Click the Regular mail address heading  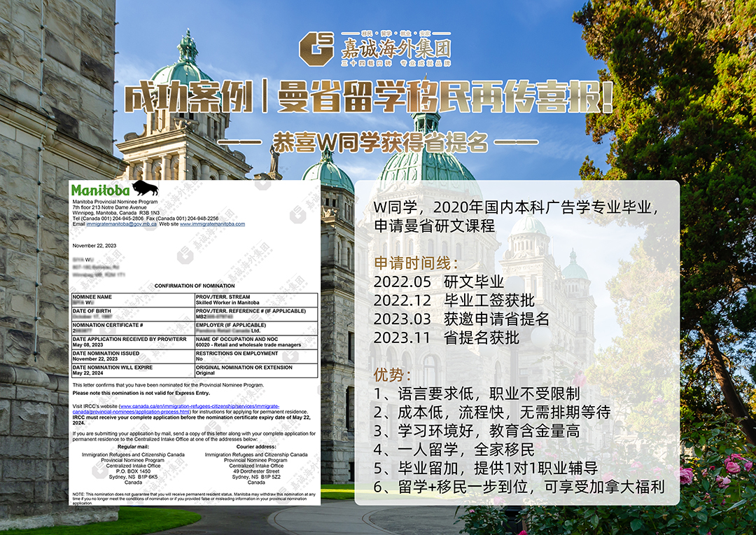[x=133, y=445]
